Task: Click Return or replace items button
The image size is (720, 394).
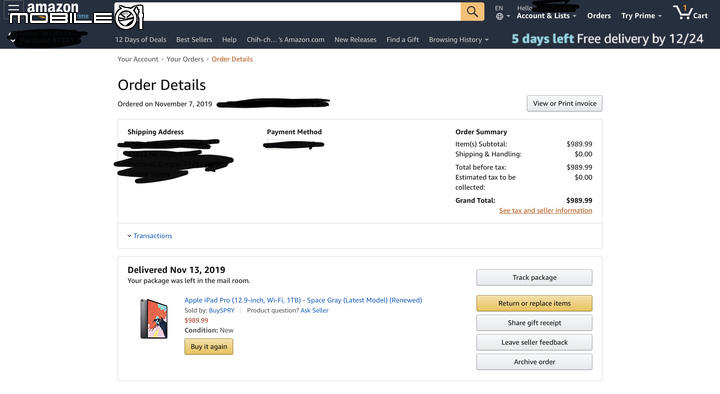Action: [x=534, y=303]
